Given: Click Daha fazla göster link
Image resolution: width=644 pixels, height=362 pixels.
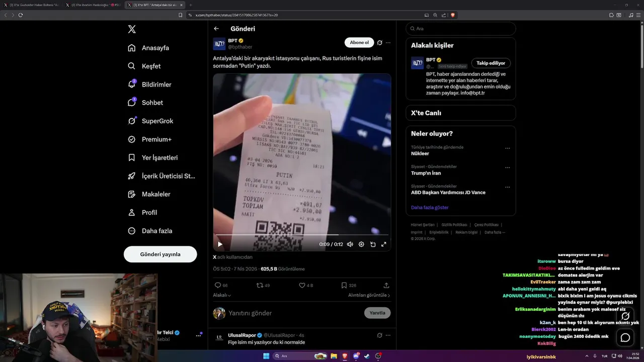Looking at the screenshot, I should [x=430, y=207].
